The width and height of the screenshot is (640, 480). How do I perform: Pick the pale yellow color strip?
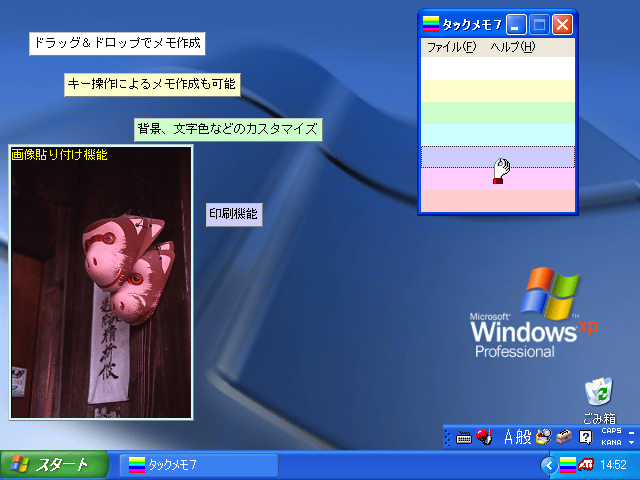click(x=498, y=91)
